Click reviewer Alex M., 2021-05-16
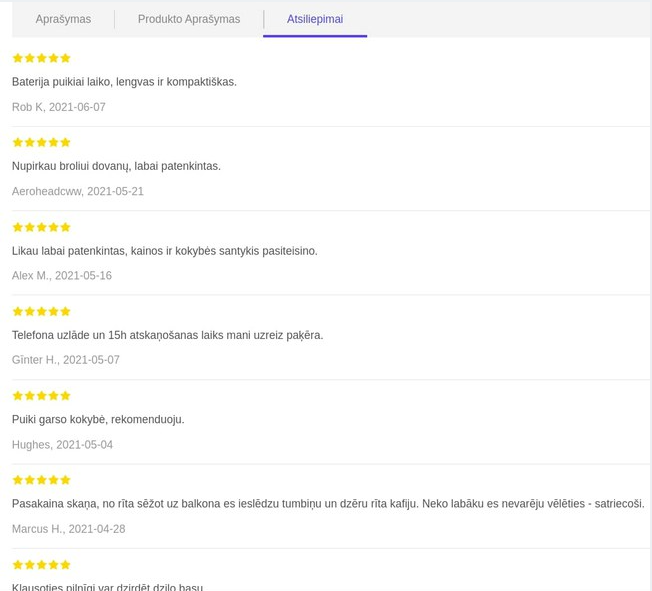 point(62,276)
